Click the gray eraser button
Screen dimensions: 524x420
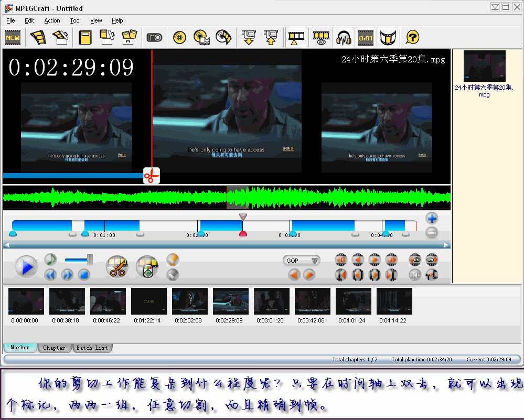[x=173, y=275]
